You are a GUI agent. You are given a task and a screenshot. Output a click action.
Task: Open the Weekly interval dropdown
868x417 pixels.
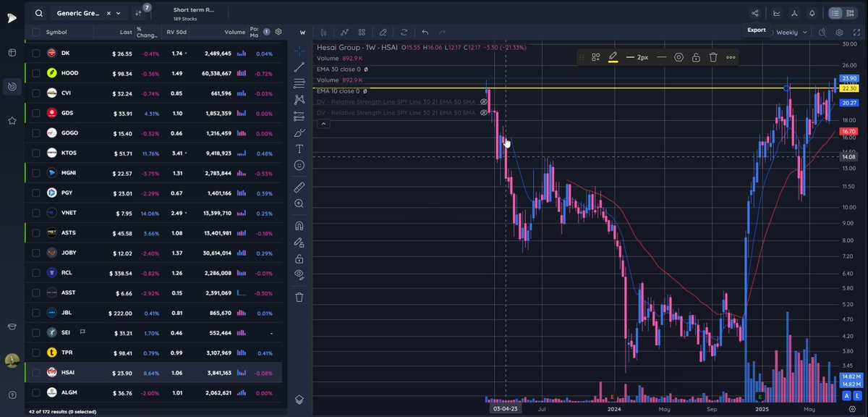pyautogui.click(x=791, y=33)
